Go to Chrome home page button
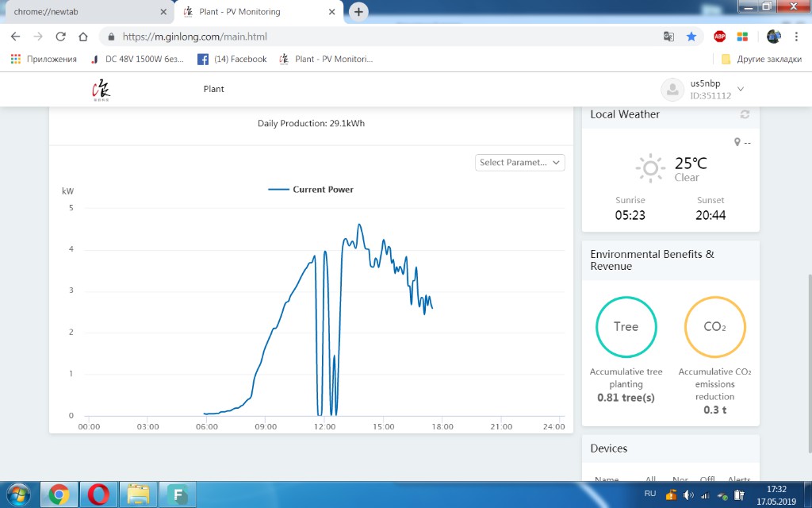 pyautogui.click(x=82, y=37)
